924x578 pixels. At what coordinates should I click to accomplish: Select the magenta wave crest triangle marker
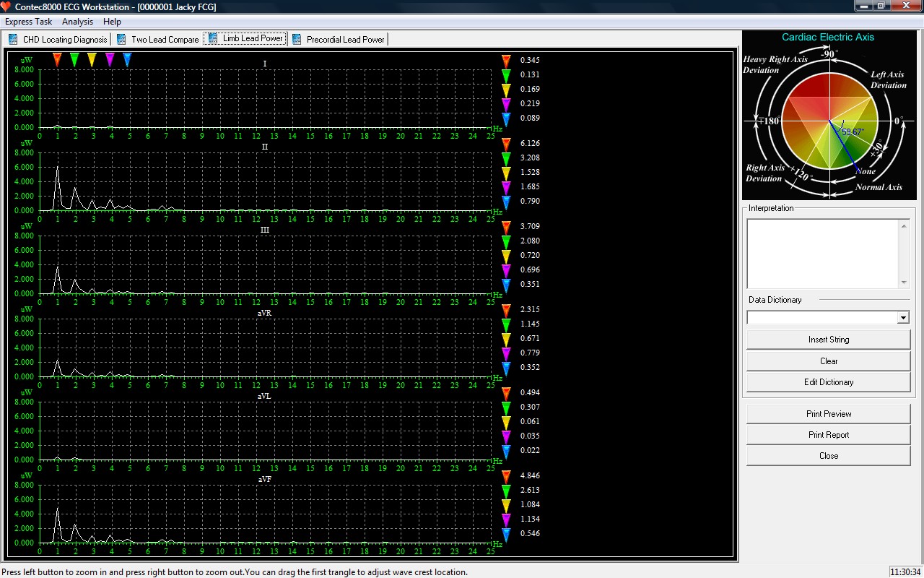click(x=110, y=59)
